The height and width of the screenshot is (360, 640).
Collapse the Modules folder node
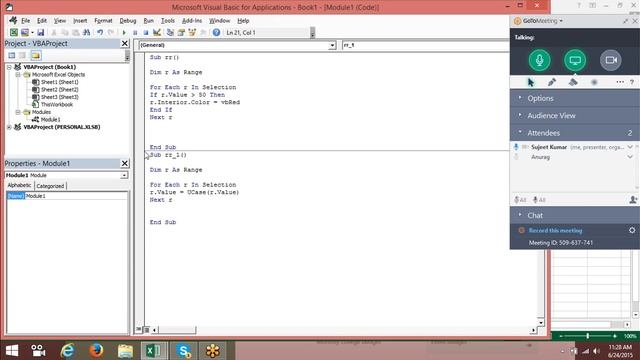[x=18, y=112]
